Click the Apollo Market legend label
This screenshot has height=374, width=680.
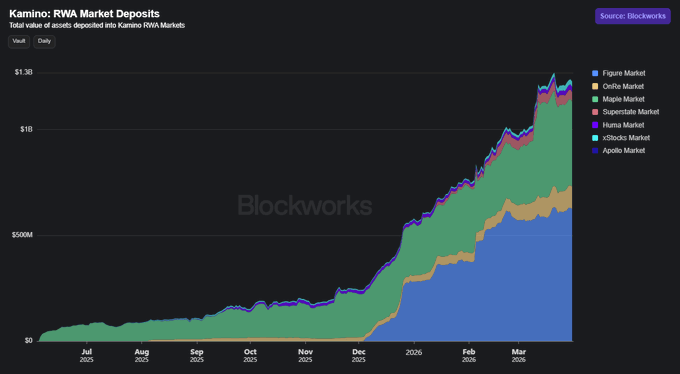624,151
